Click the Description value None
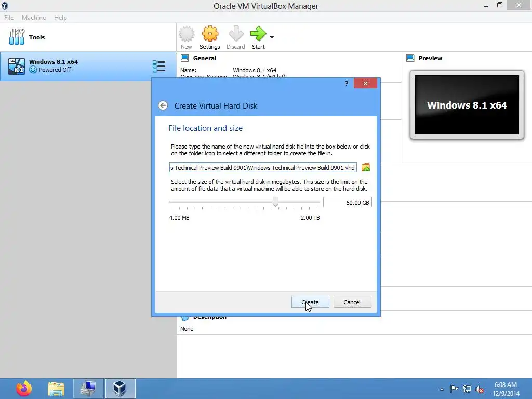532x399 pixels. (187, 329)
